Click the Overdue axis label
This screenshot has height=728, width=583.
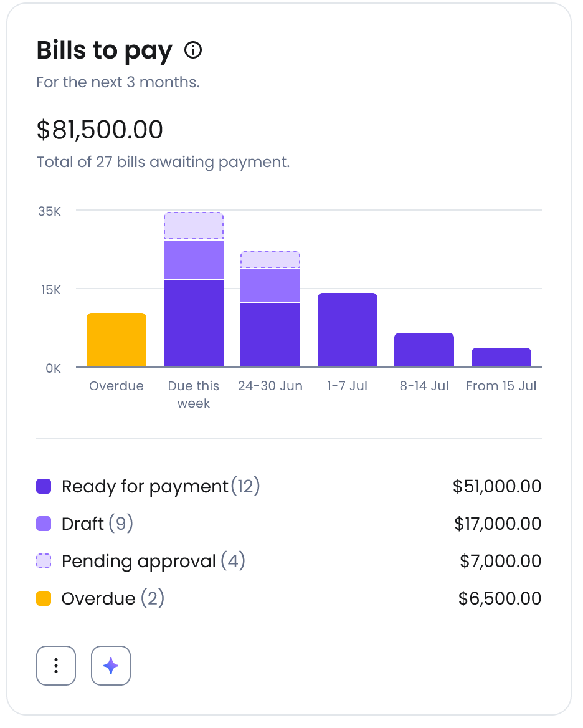click(116, 386)
